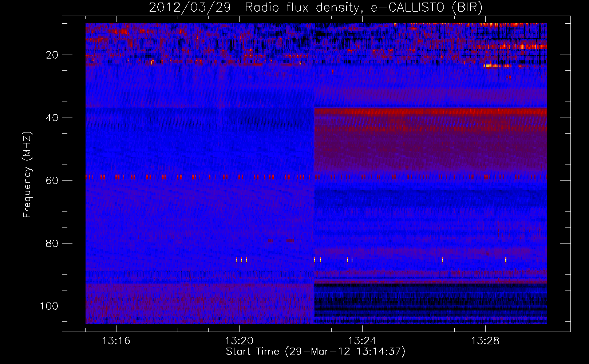Viewport: 589px width, 364px height.
Task: Click the plot title '2012/03/29 Radio flux density'
Action: [316, 8]
